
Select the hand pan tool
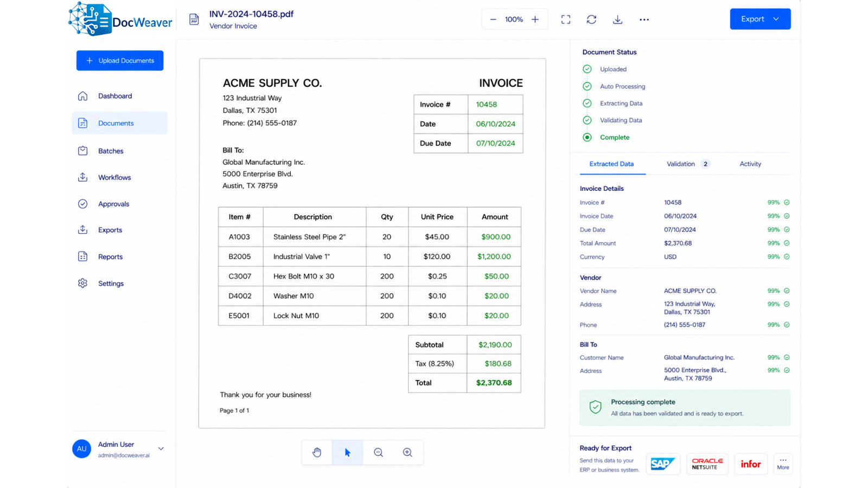click(317, 452)
